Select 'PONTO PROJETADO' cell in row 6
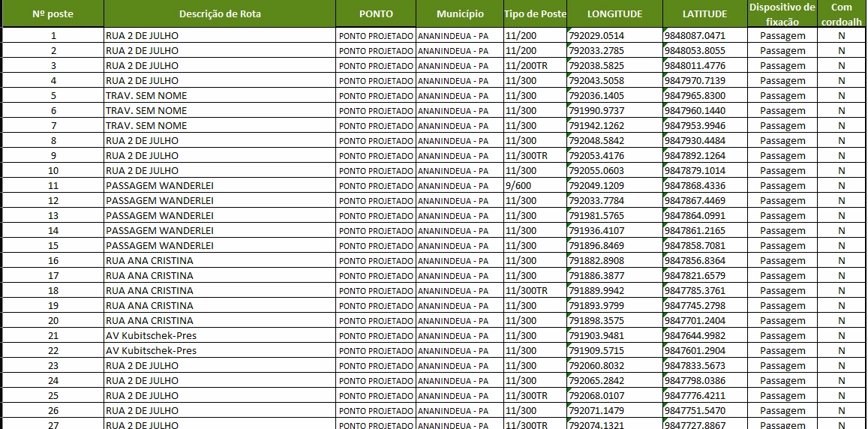This screenshot has height=429, width=868. 376,110
